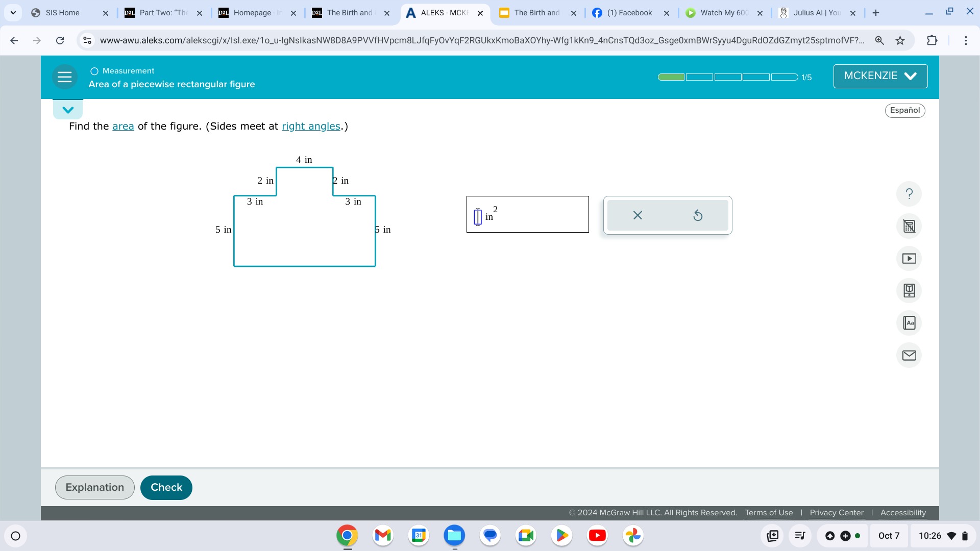Open the zoom magnifier in address bar
The image size is (980, 551).
coord(879,40)
